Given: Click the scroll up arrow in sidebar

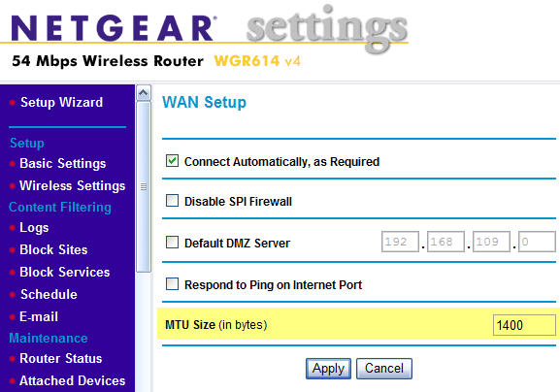Looking at the screenshot, I should 144,93.
